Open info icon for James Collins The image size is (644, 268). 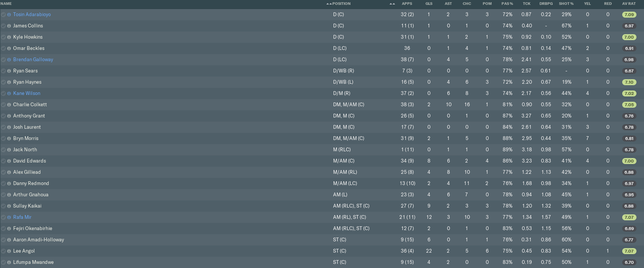9,26
